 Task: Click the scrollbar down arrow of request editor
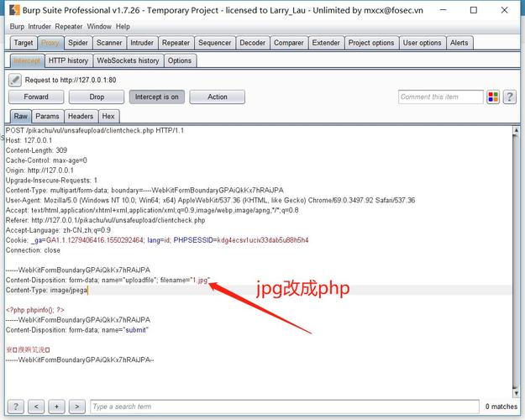coord(516,393)
